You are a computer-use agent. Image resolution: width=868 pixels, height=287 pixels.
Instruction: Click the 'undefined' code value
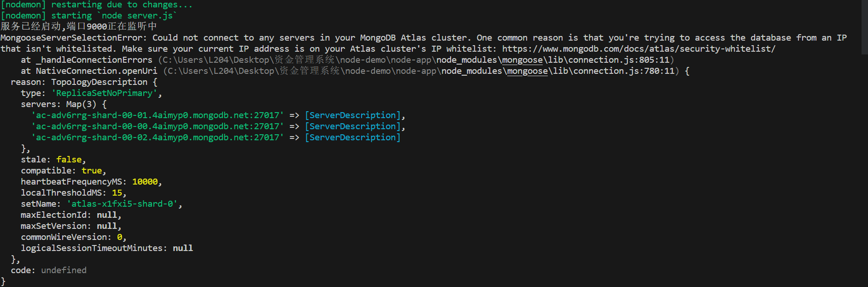pyautogui.click(x=64, y=270)
